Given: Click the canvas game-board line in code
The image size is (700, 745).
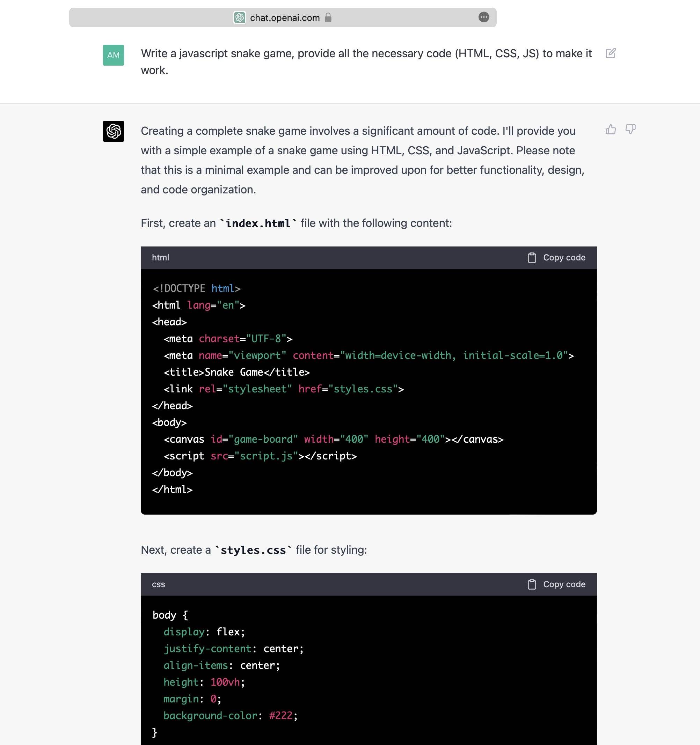Looking at the screenshot, I should tap(333, 439).
